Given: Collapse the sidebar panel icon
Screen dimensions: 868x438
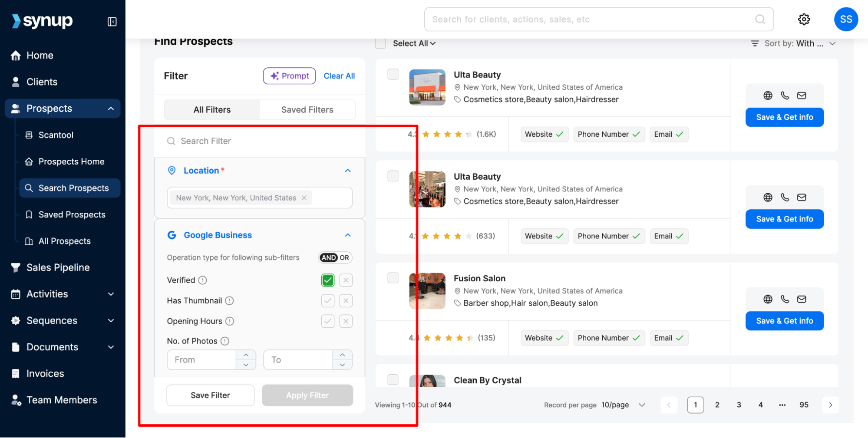Looking at the screenshot, I should coord(112,22).
